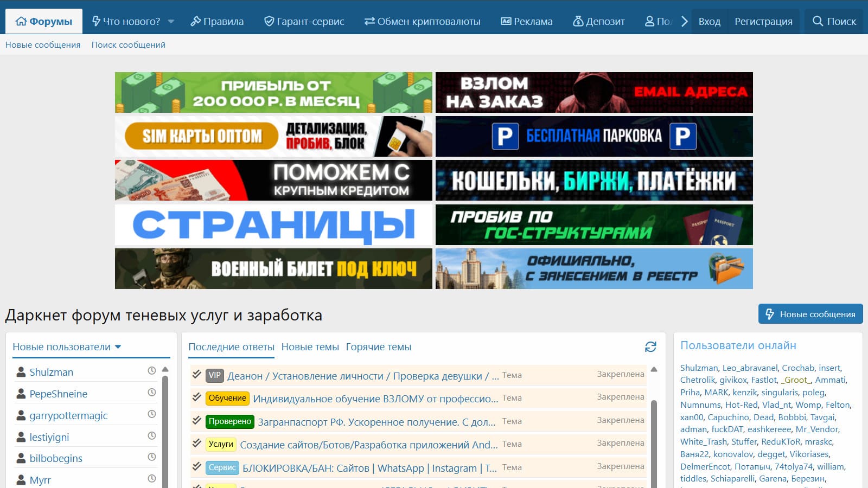Expand the Что нового dropdown arrow

pos(170,22)
